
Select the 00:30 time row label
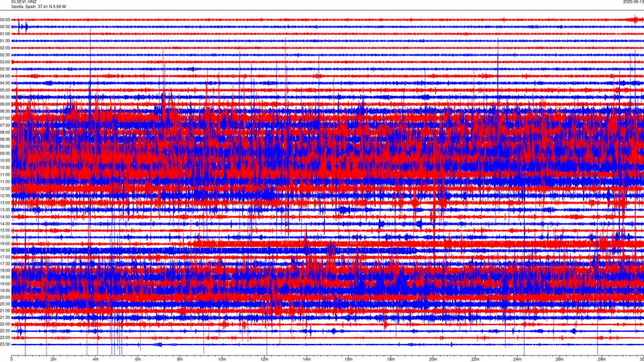pyautogui.click(x=5, y=27)
